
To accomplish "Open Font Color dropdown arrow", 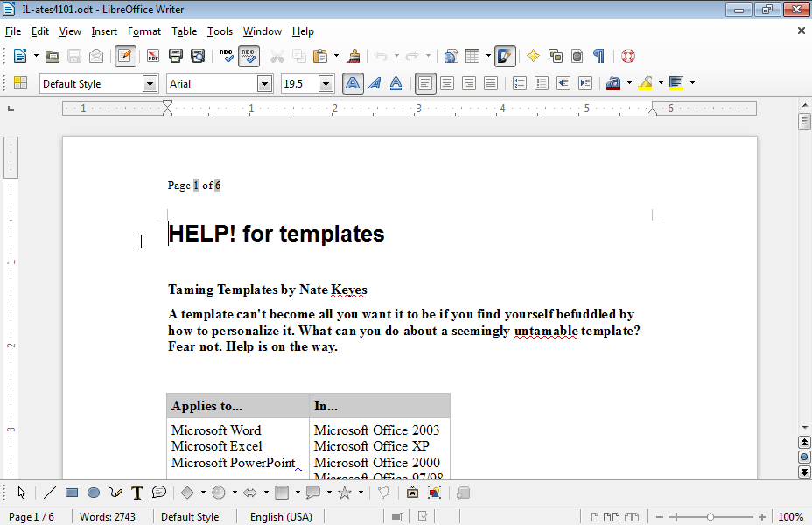I will pyautogui.click(x=629, y=83).
